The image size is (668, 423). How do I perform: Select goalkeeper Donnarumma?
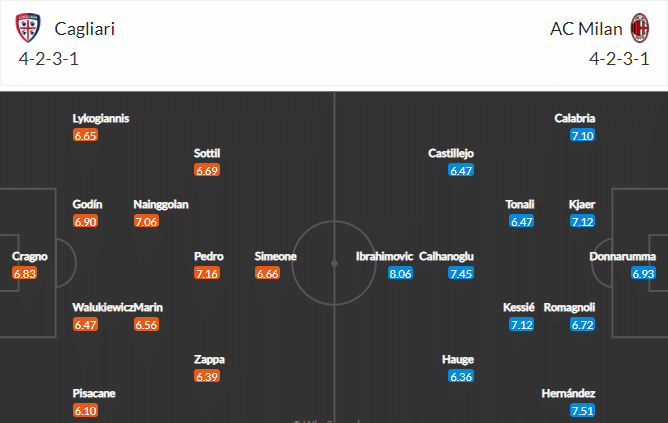622,256
